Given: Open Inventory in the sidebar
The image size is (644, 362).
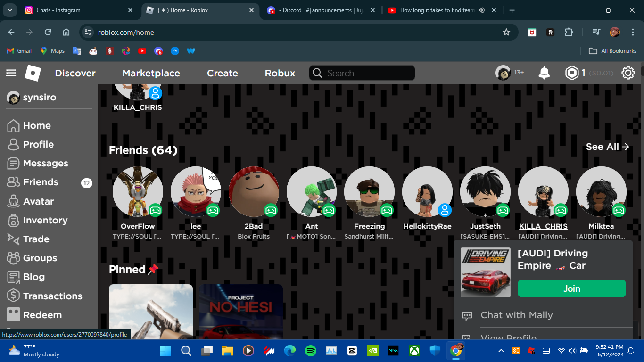Looking at the screenshot, I should coord(37,220).
